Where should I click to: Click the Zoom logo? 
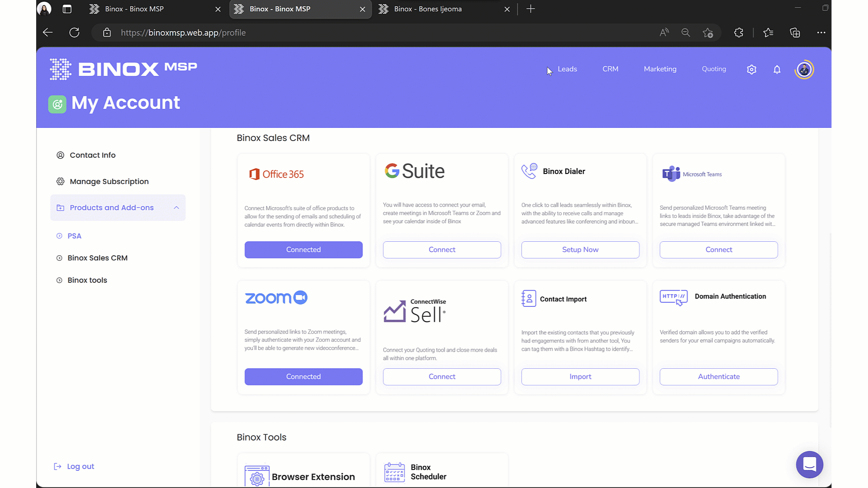point(276,298)
